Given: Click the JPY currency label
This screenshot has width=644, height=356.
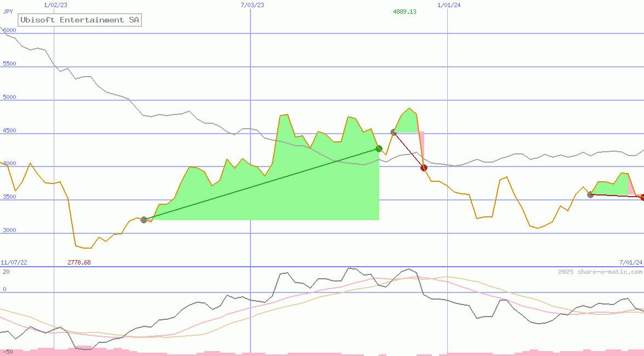Looking at the screenshot, I should (x=8, y=12).
